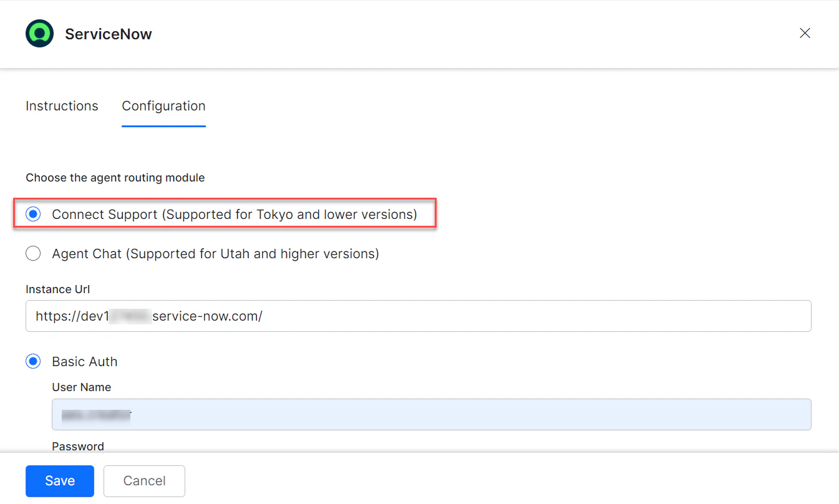Viewport: 839px width, 504px height.
Task: Click the Basic Auth label text
Action: (x=84, y=361)
